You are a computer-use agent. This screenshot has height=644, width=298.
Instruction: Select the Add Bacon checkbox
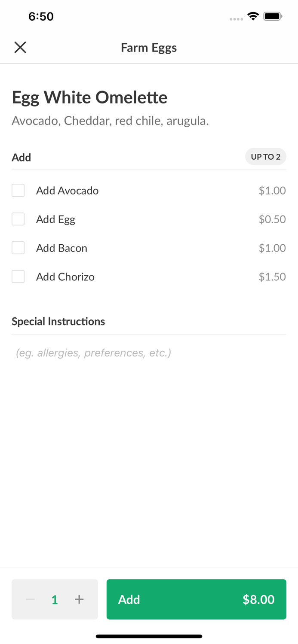(x=18, y=248)
